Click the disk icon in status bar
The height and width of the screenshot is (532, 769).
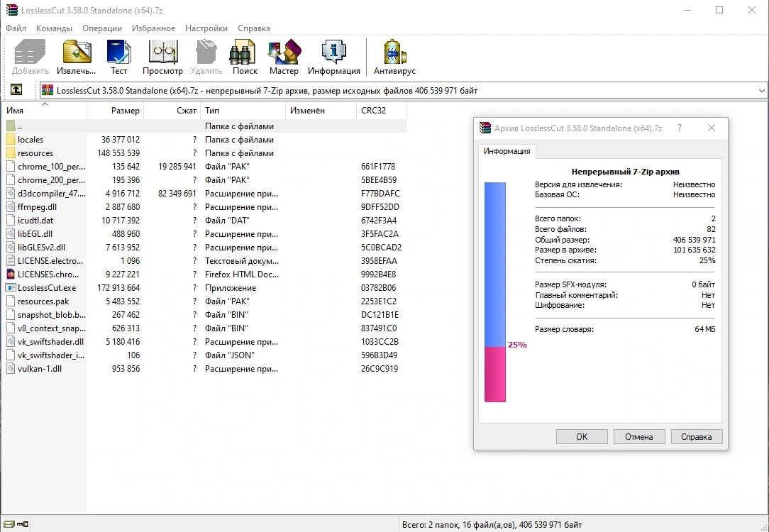click(9, 524)
